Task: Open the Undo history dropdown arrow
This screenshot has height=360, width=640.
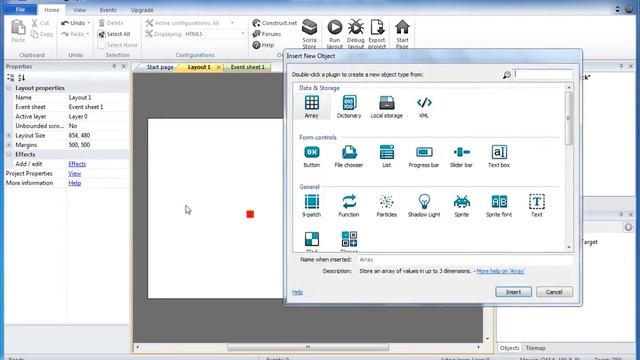Action: pyautogui.click(x=89, y=23)
